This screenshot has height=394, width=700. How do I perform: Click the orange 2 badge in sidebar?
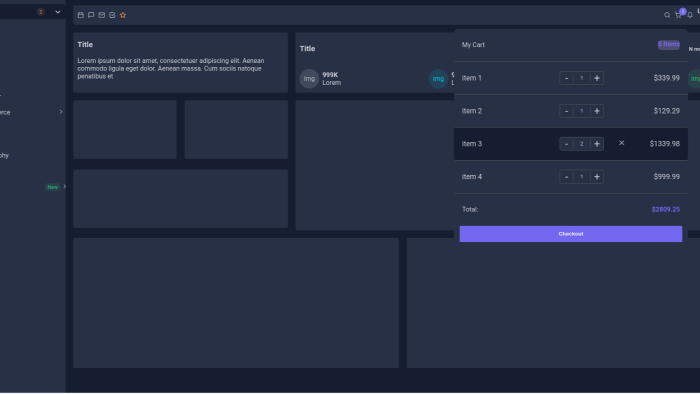click(41, 12)
